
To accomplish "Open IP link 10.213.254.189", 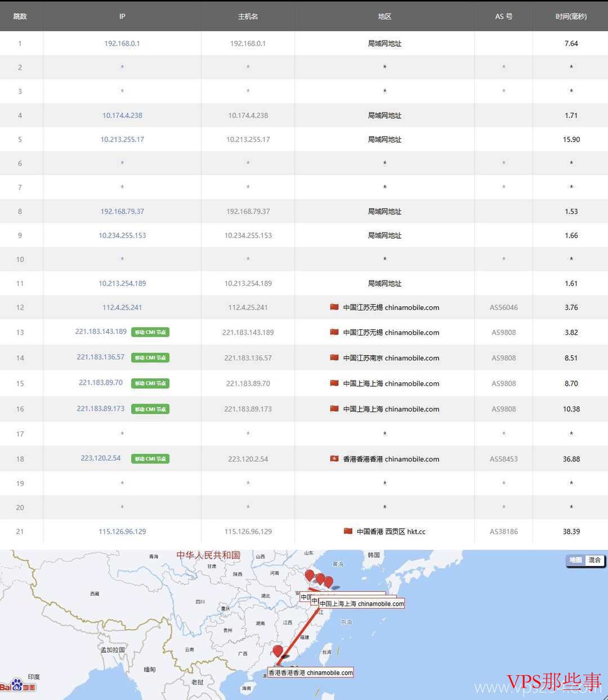I will click(x=122, y=283).
